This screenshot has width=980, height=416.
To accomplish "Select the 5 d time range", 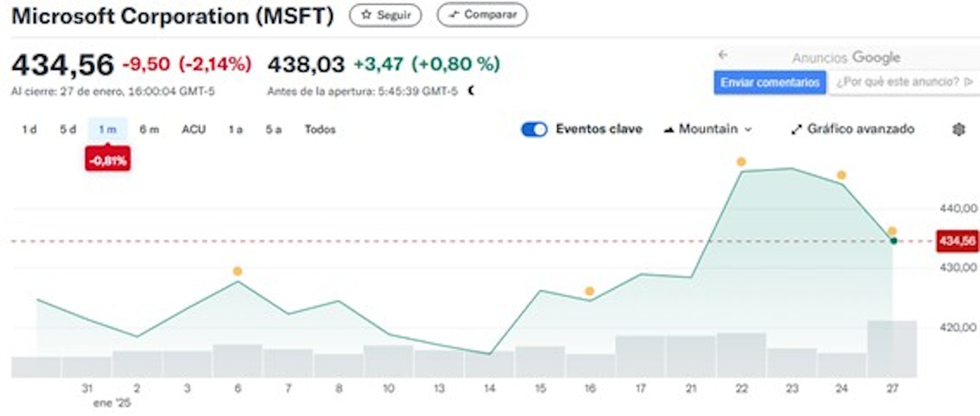I will coord(67,129).
